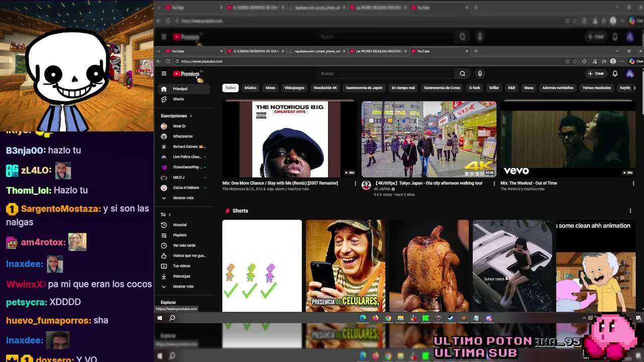Click the YouTube Buscar search field
The height and width of the screenshot is (362, 644).
[x=386, y=74]
